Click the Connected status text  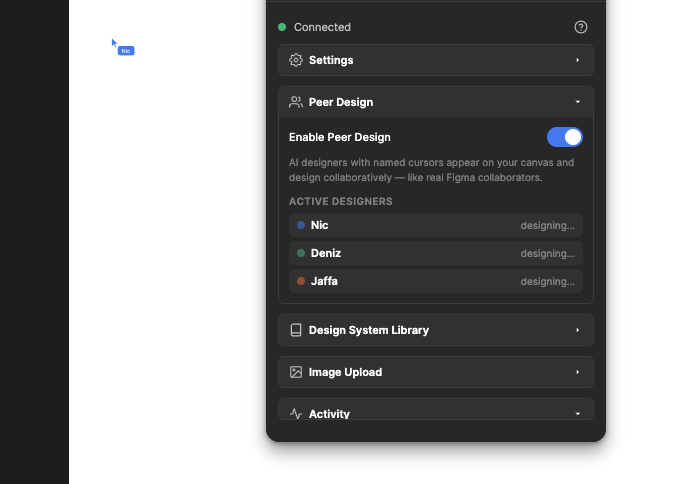pos(322,27)
